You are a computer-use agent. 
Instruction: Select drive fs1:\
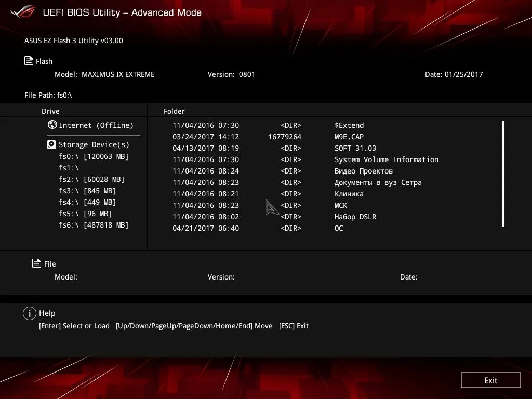[69, 168]
